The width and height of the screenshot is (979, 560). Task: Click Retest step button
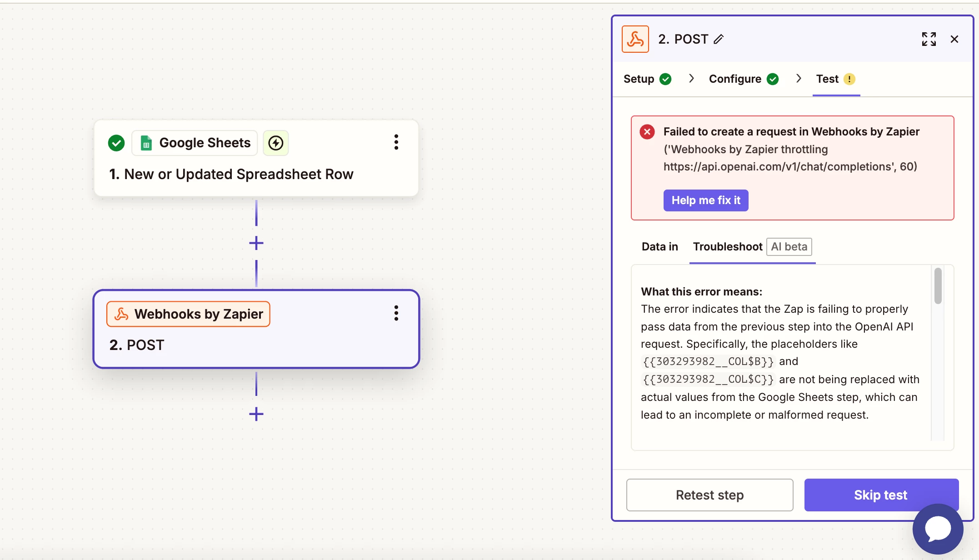tap(709, 495)
